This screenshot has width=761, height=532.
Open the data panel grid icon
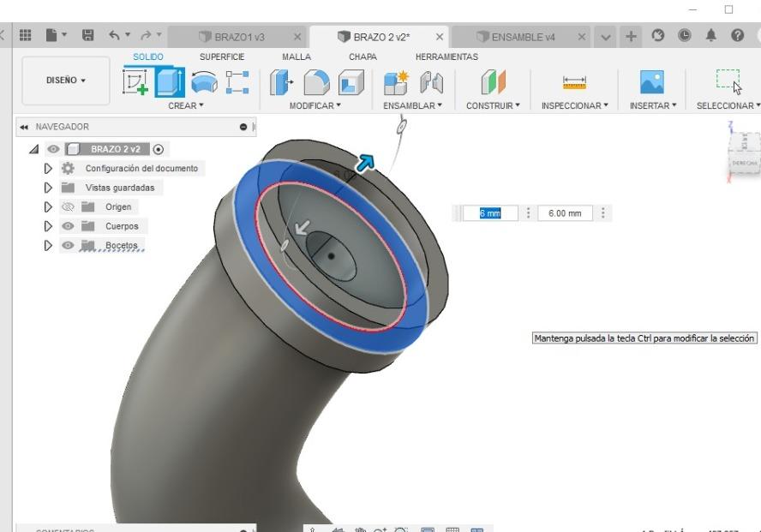point(25,35)
